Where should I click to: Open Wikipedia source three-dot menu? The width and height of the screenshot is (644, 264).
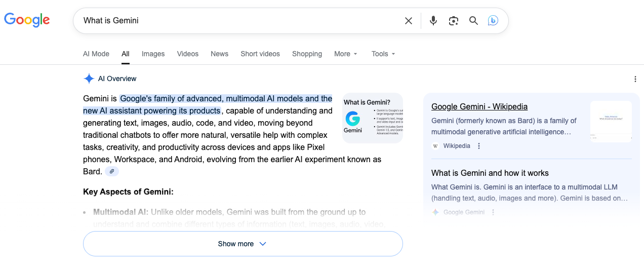[479, 146]
